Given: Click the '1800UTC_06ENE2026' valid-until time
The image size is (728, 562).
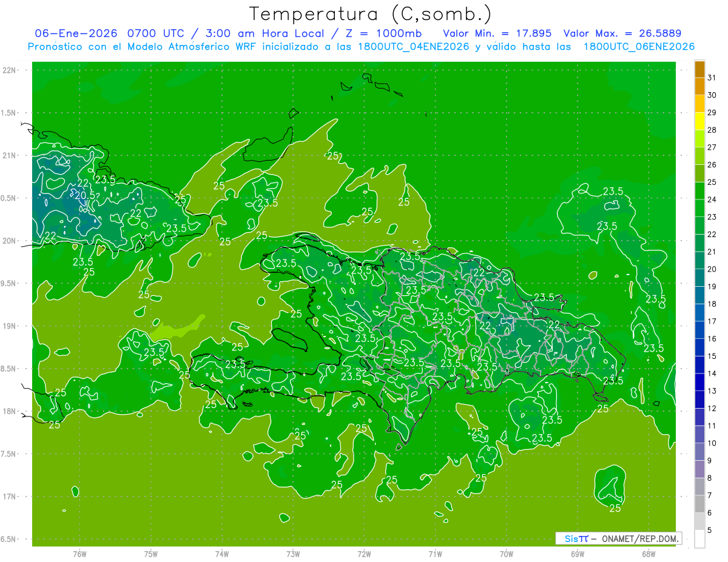Looking at the screenshot, I should click(x=638, y=47).
